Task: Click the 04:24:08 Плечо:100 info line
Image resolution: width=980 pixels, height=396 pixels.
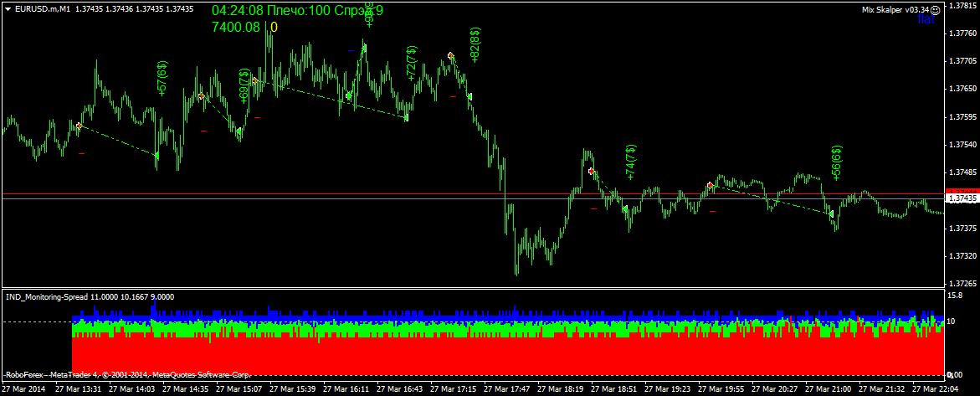Action: tap(297, 11)
